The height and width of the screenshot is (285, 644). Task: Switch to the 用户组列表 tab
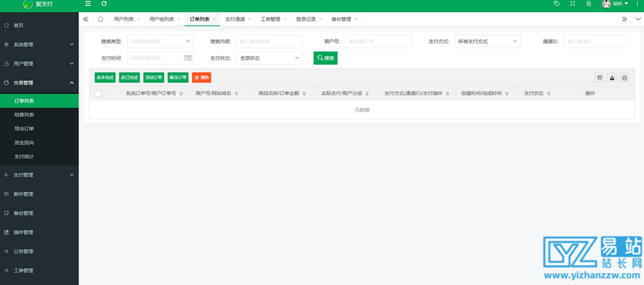(x=162, y=19)
